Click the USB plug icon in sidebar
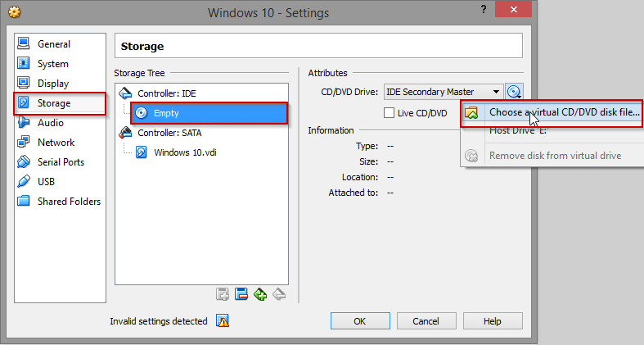 click(x=24, y=181)
